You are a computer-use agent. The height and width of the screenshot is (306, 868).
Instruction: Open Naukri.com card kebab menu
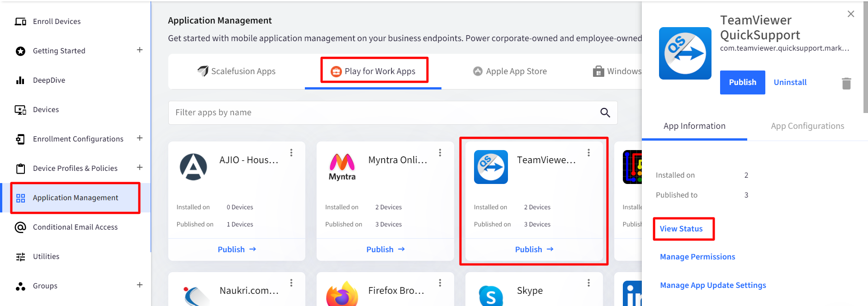(291, 283)
